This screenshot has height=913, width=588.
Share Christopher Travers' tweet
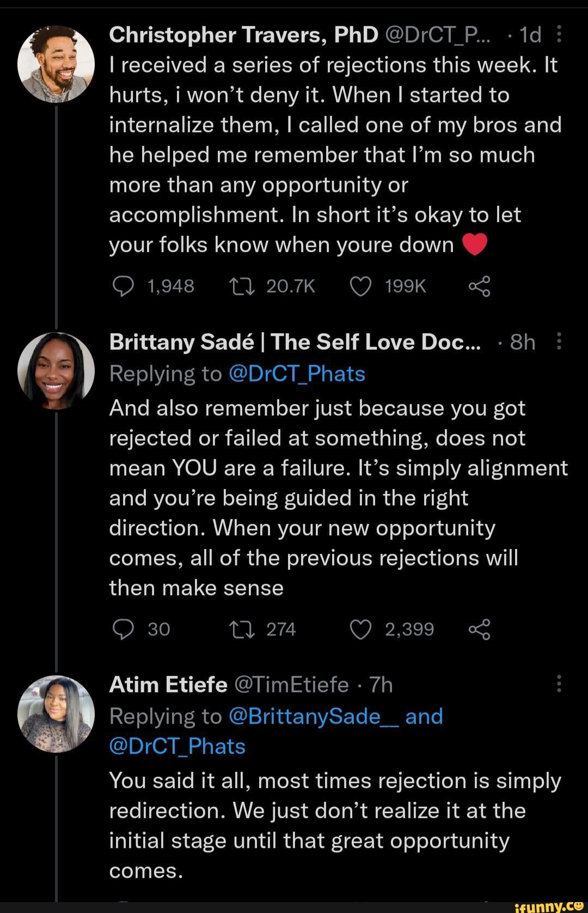tap(479, 285)
